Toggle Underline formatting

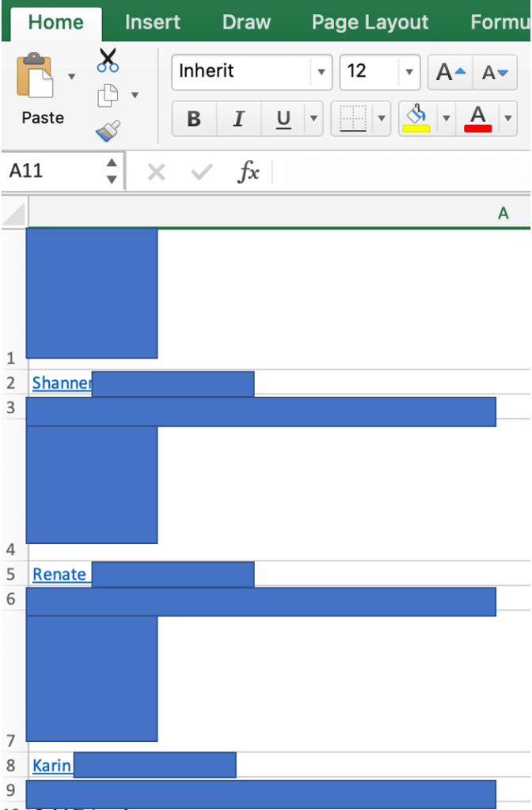point(283,119)
